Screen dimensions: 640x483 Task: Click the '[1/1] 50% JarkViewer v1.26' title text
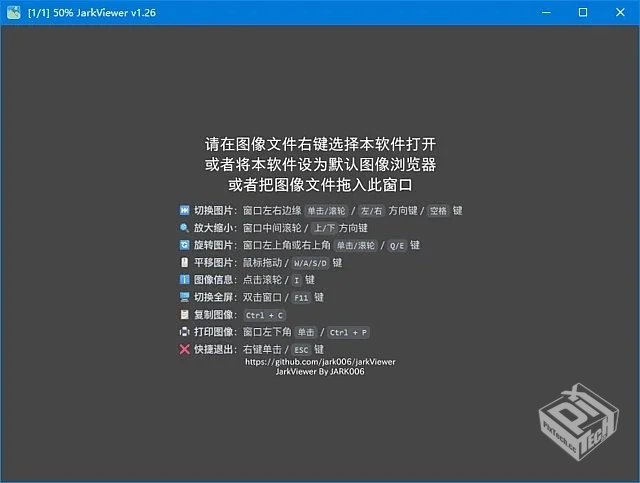pyautogui.click(x=92, y=13)
